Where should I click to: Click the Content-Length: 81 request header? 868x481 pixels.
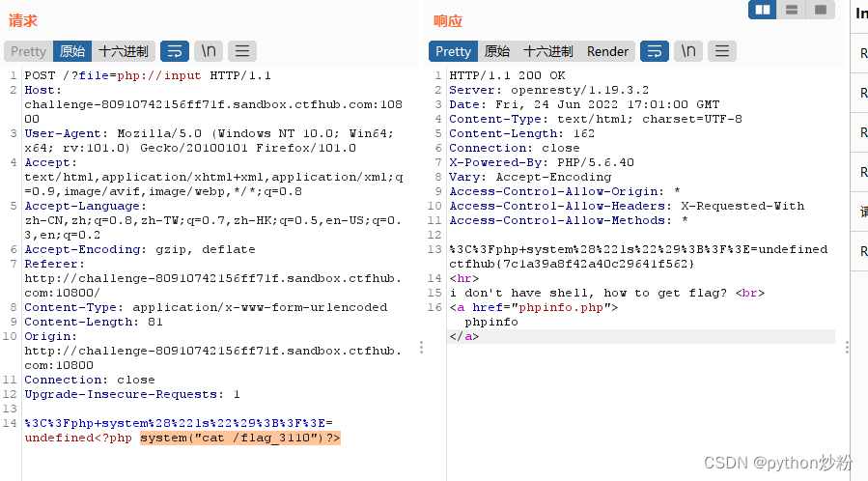tap(94, 322)
